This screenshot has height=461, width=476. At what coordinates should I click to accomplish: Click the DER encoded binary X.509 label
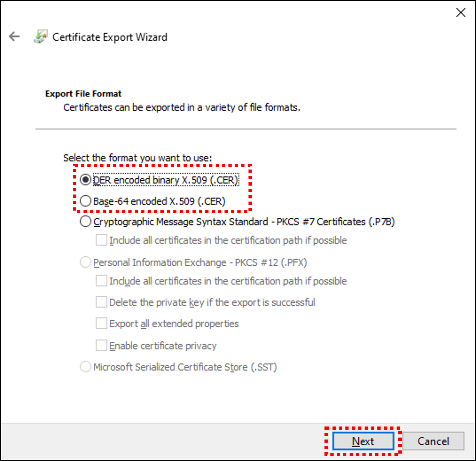166,180
